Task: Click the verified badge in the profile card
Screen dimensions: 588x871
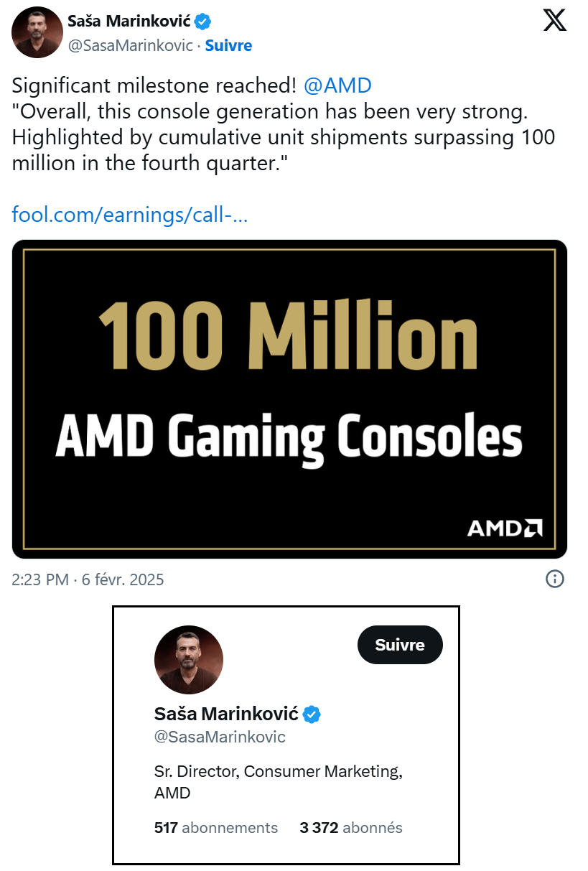Action: click(x=312, y=714)
